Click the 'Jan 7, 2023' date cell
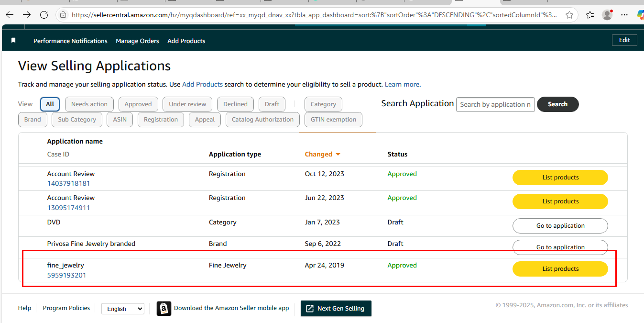 point(322,223)
